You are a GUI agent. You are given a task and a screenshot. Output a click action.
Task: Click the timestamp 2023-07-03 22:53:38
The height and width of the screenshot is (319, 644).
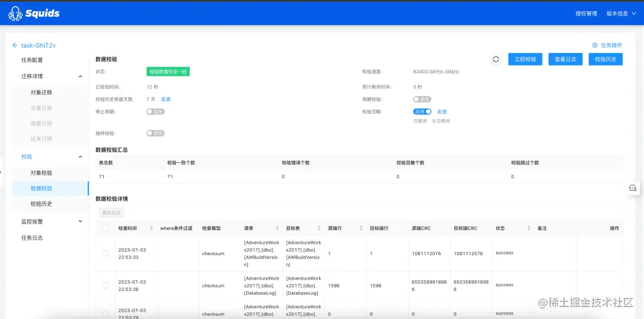[x=132, y=286]
